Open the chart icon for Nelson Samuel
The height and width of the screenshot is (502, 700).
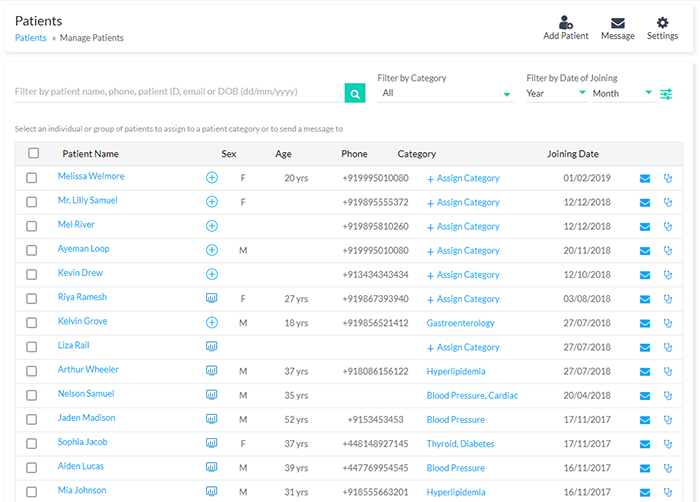pos(212,394)
